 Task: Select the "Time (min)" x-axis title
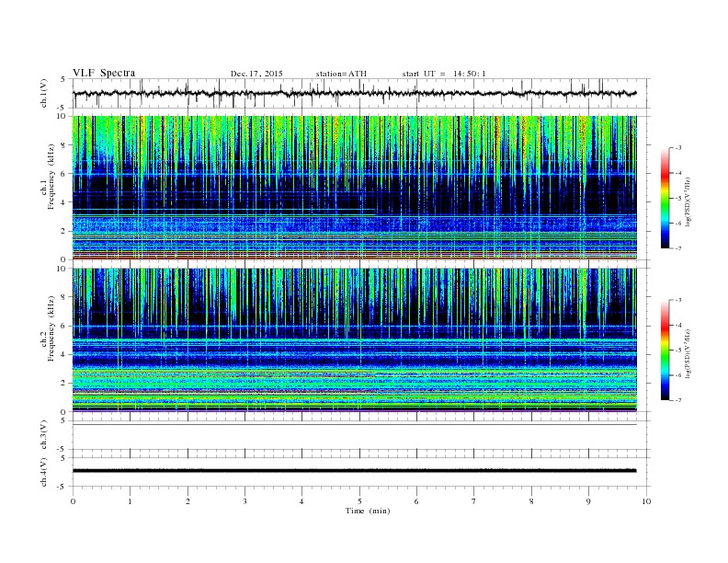click(x=368, y=511)
